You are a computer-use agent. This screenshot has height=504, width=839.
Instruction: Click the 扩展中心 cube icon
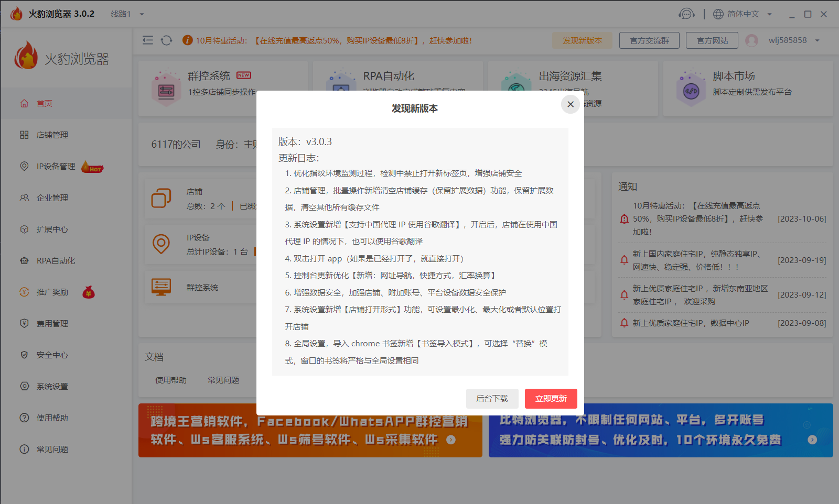point(24,229)
